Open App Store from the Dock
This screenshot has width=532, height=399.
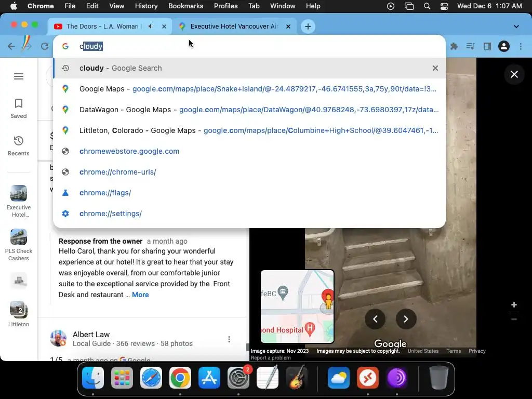pos(209,378)
